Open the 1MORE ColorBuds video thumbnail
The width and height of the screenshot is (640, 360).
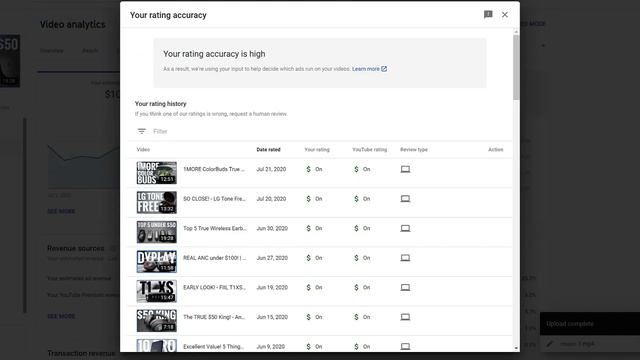[x=156, y=173]
